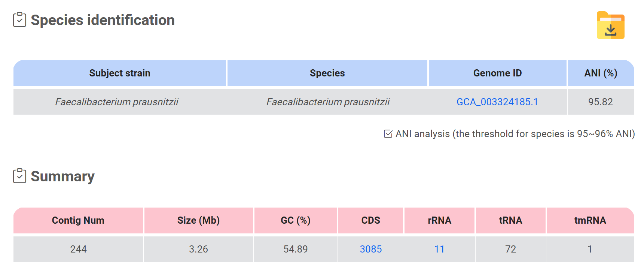Image resolution: width=644 pixels, height=278 pixels.
Task: Click the tRNA column header
Action: point(510,220)
